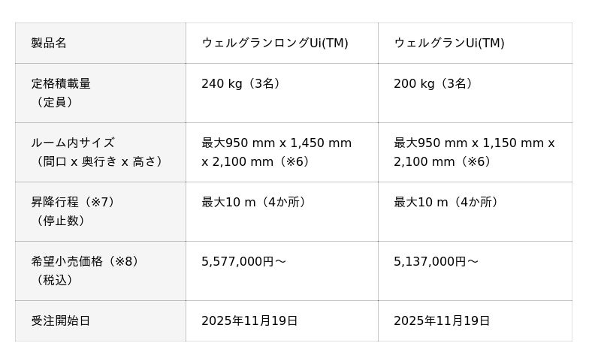Click the ルーム内サイズ row label

coord(73,143)
